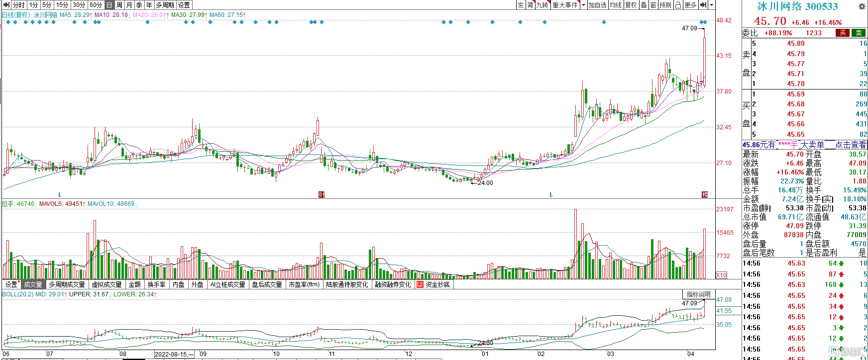Click the 叠 overlay button
868x360 pixels.
644,5
